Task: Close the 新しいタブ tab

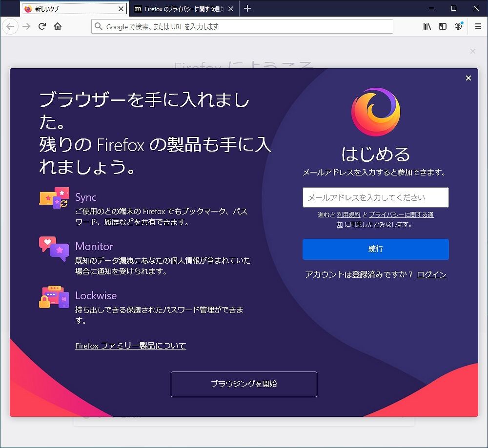Action: [121, 9]
